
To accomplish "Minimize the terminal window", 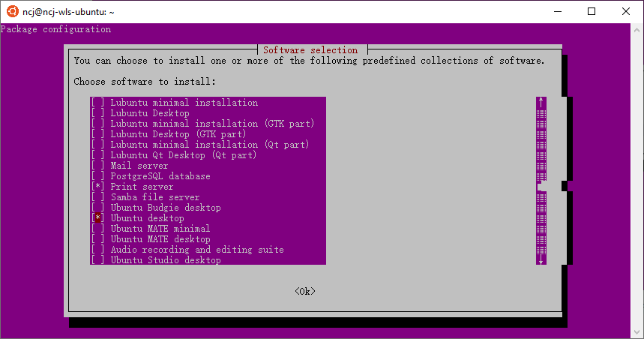I will 558,11.
